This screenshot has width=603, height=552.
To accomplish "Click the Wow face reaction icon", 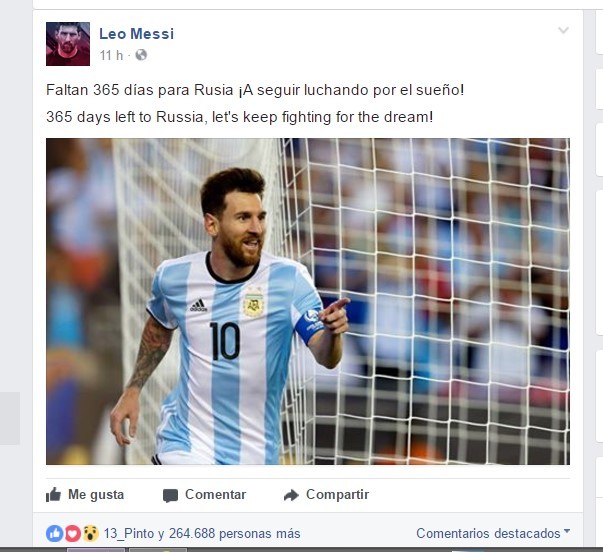I will (90, 534).
